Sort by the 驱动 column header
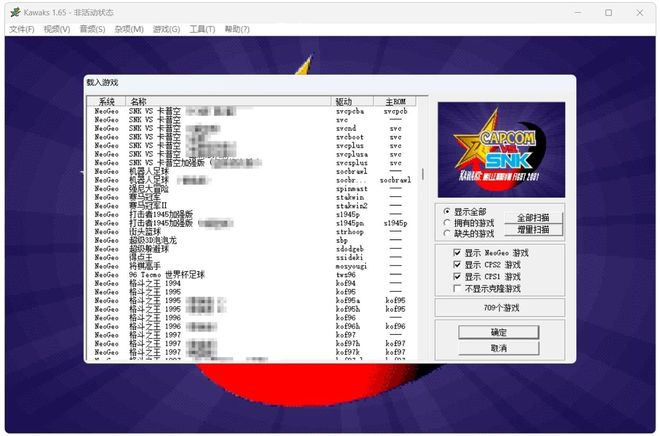 pos(352,101)
